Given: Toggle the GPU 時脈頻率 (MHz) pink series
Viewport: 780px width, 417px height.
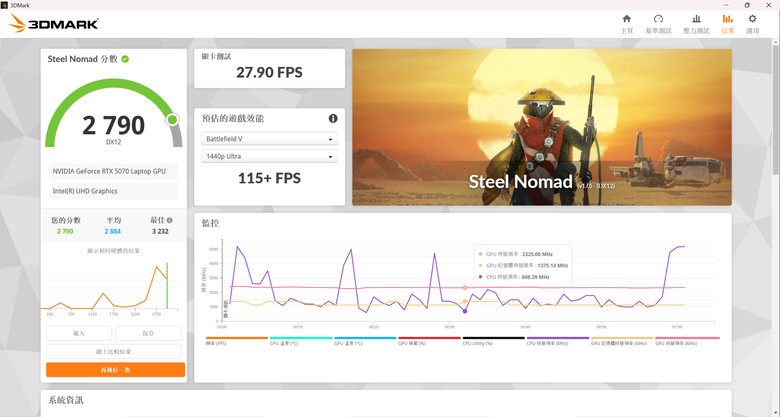Looking at the screenshot, I should point(687,341).
